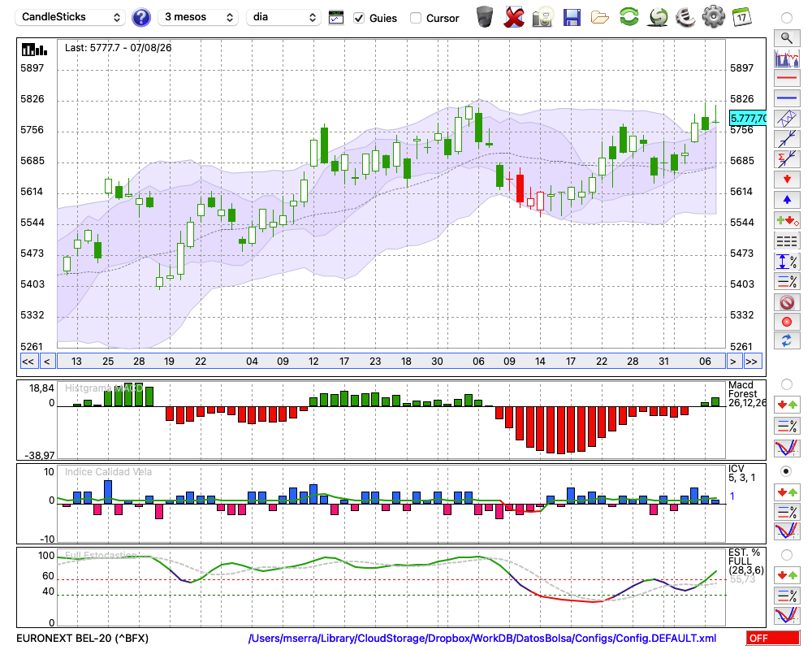Click the green refresh arrows icon
The width and height of the screenshot is (812, 650).
tap(628, 17)
